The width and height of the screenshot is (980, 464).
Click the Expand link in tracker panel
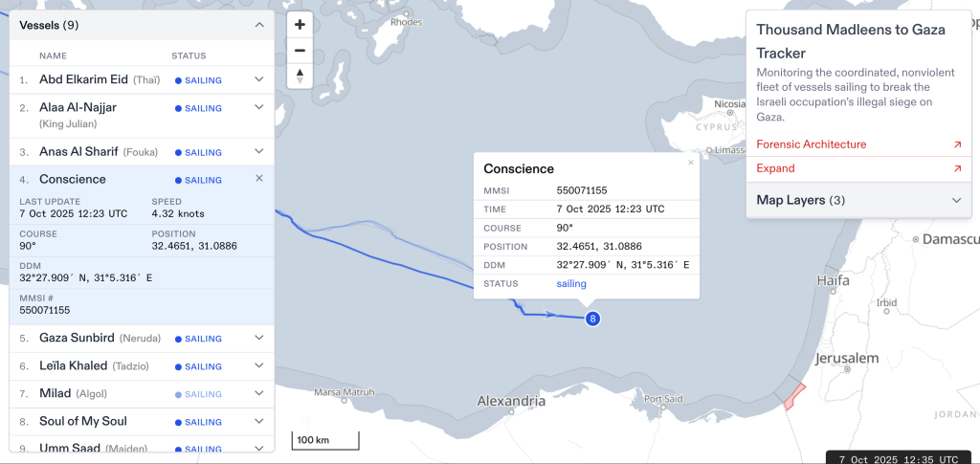[x=775, y=168]
